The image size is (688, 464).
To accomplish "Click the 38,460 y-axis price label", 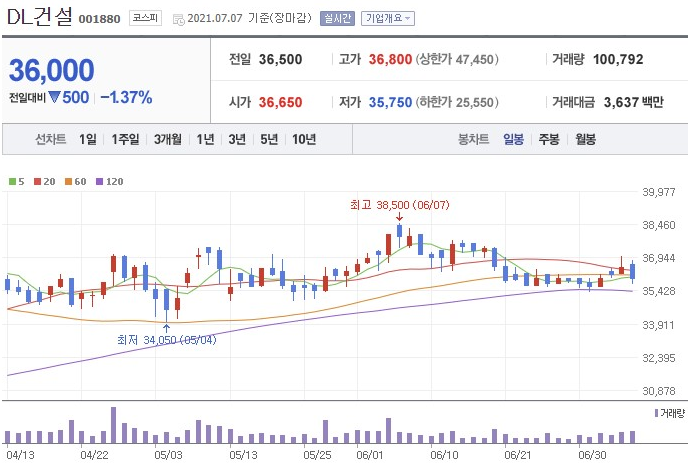I will [x=659, y=225].
